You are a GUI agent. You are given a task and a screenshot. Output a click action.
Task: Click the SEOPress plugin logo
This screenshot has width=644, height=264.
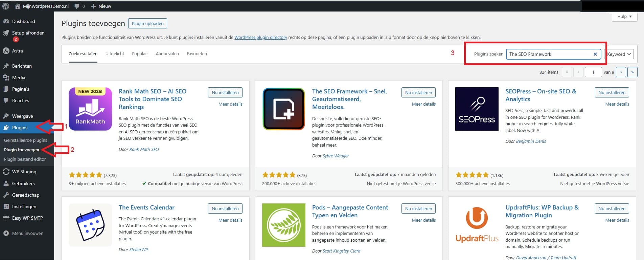pos(477,109)
